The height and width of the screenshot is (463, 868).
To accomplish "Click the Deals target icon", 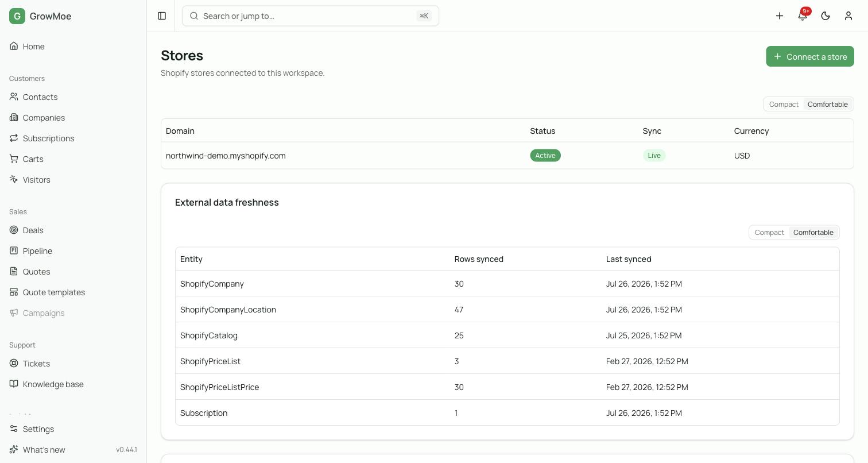I will [x=14, y=230].
